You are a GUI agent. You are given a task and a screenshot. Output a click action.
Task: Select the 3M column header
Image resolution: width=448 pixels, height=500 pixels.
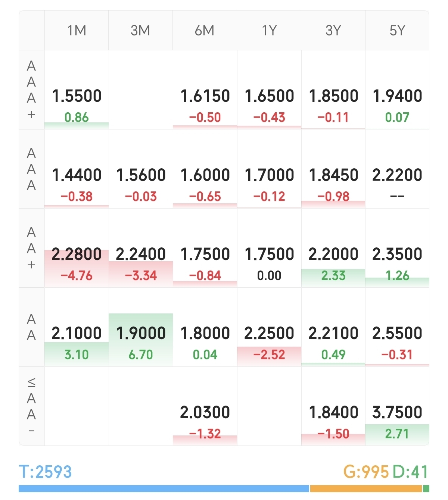[x=140, y=31]
